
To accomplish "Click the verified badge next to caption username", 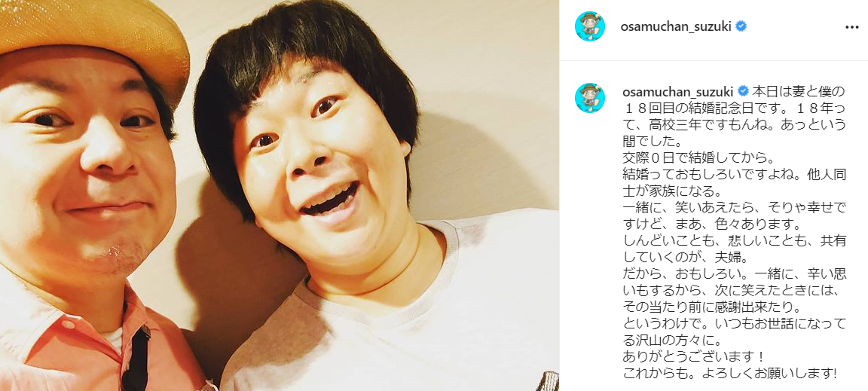I will click(744, 91).
